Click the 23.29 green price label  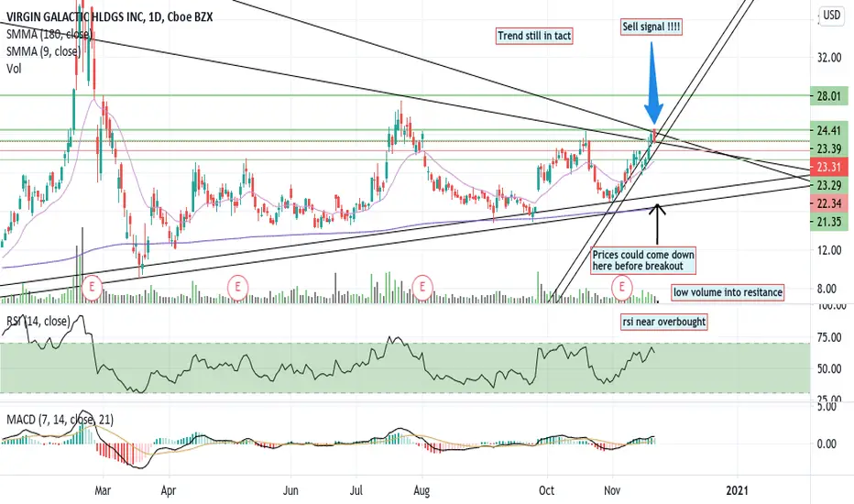coord(829,185)
